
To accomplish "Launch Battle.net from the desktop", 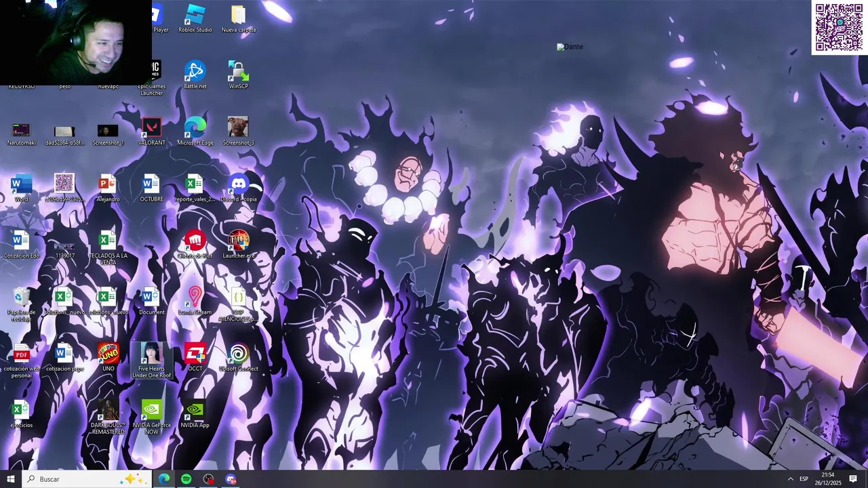I will point(195,75).
